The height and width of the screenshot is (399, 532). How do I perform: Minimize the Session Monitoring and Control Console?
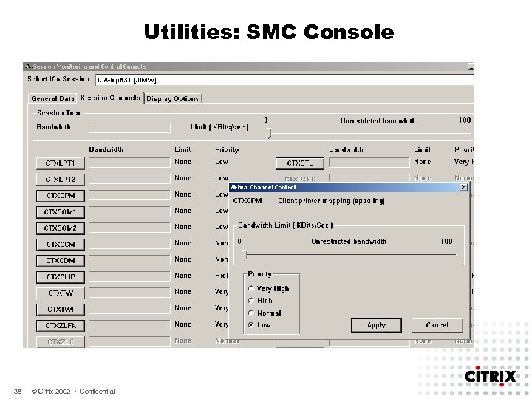pos(471,66)
